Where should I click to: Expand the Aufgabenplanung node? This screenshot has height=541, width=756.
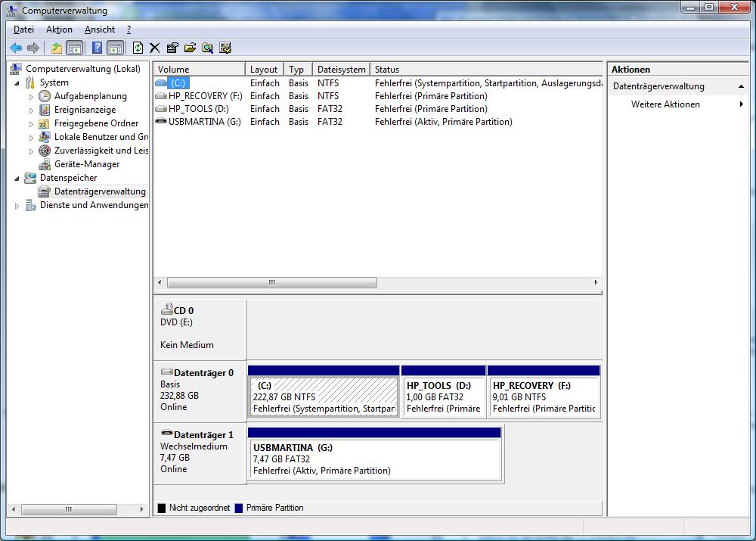click(31, 97)
